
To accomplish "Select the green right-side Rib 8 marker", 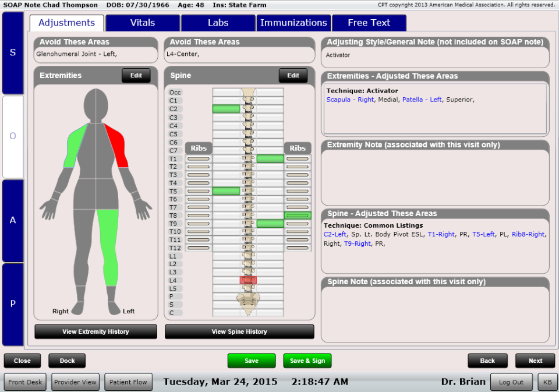I will (x=298, y=216).
